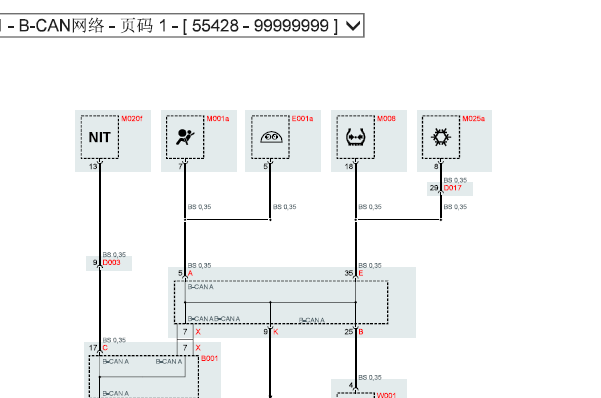Click pin number 18 under M008

pos(349,167)
